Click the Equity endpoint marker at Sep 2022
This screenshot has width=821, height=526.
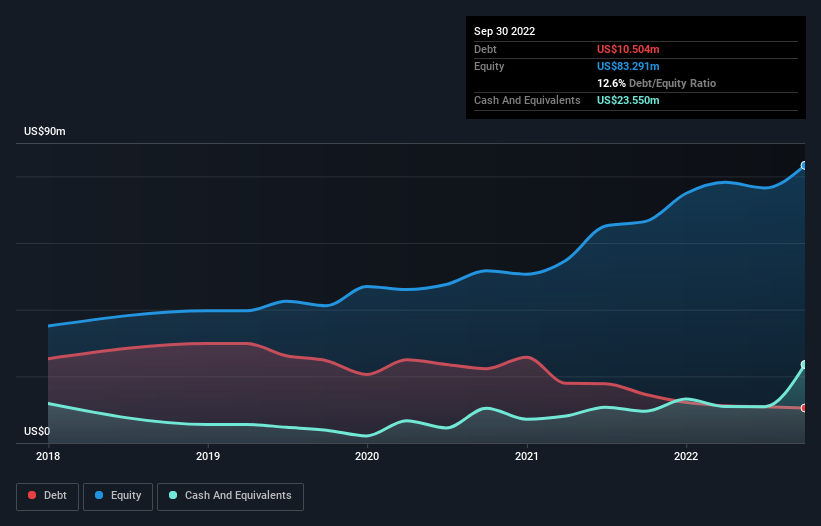click(x=804, y=165)
